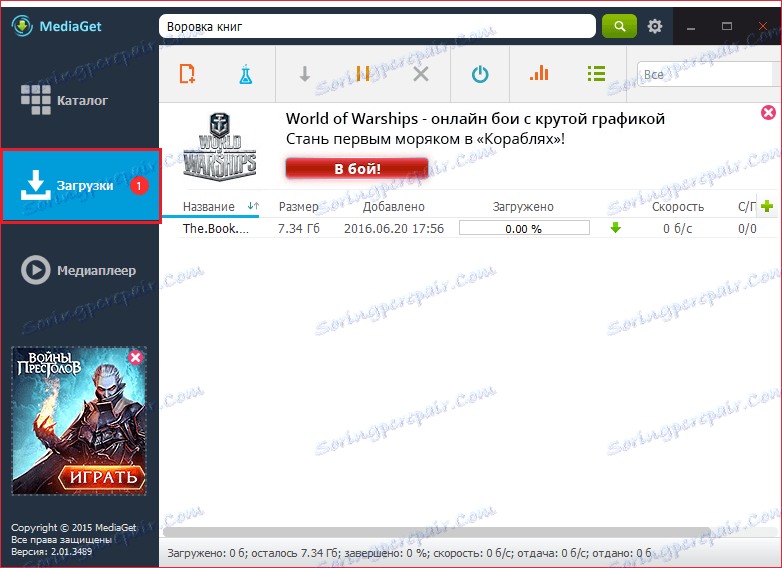782x568 pixels.
Task: Click the version text 2.01.3489
Action: (51, 552)
